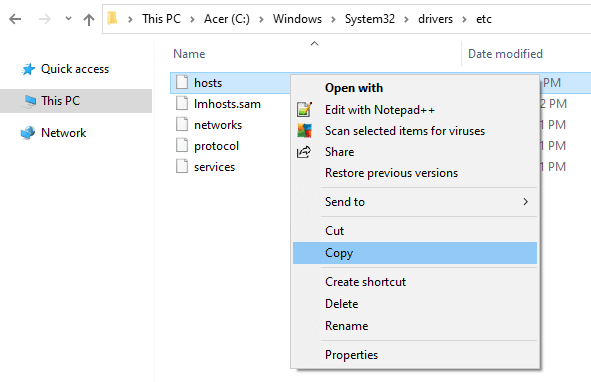591x382 pixels.
Task: Choose Share from context menu
Action: (x=415, y=152)
